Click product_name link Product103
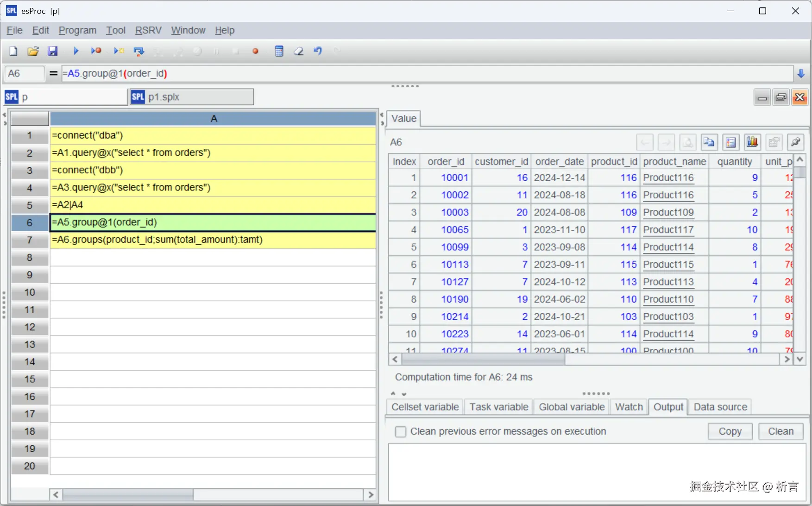Viewport: 812px width, 506px height. [x=668, y=316]
